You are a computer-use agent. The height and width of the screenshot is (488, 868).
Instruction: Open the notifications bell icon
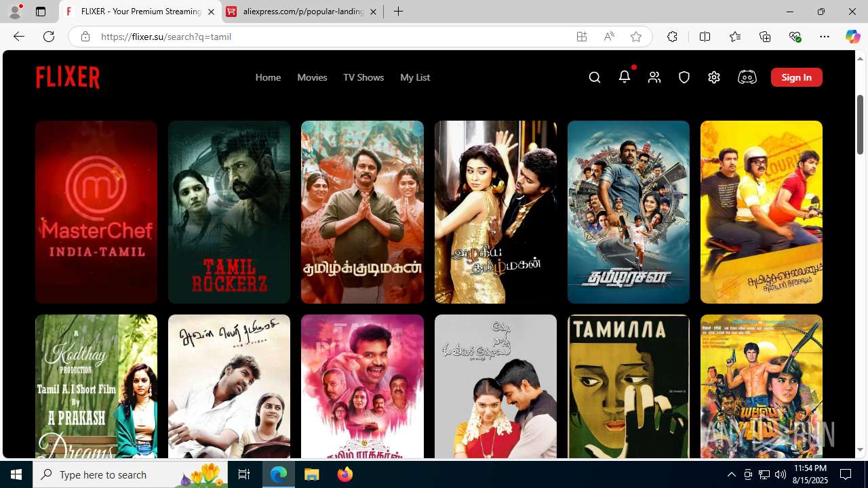click(625, 77)
